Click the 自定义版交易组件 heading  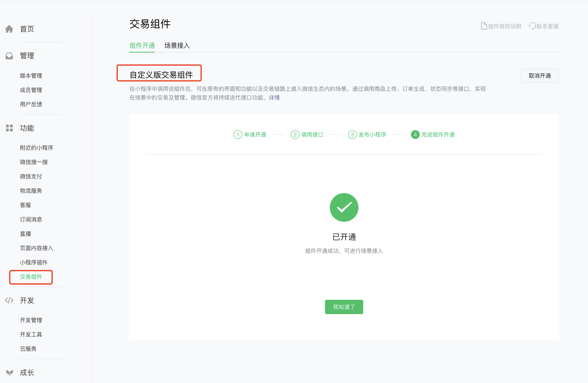pos(161,75)
